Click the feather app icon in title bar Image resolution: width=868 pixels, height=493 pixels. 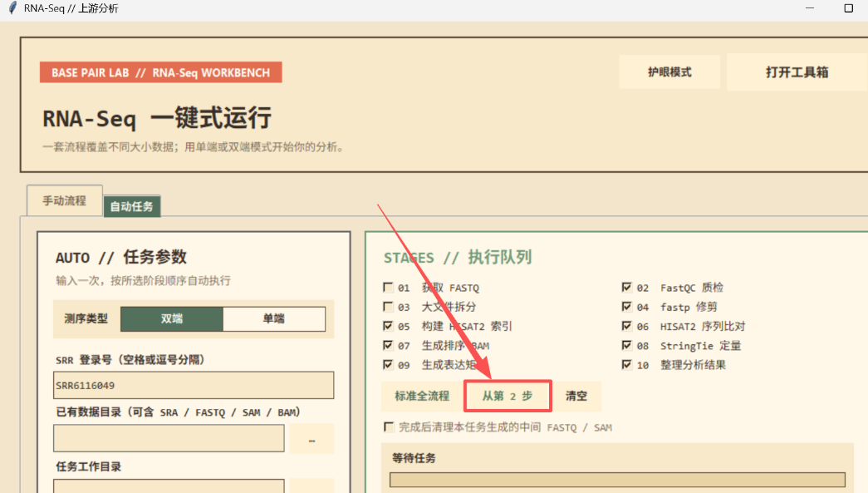pyautogui.click(x=12, y=8)
